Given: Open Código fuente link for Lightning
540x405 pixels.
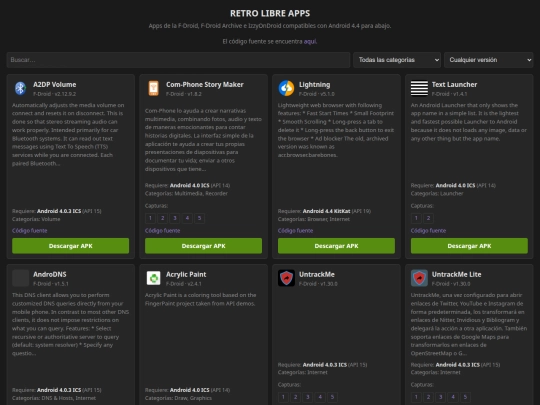Looking at the screenshot, I should pyautogui.click(x=295, y=230).
